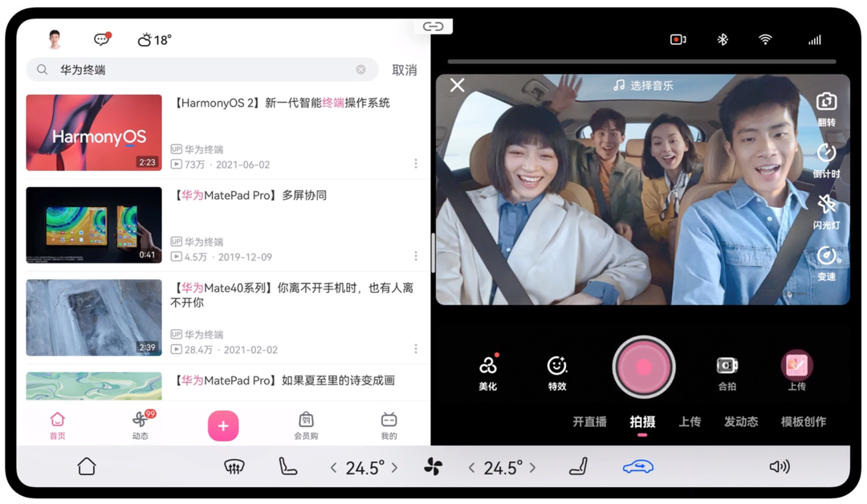The height and width of the screenshot is (504, 867).
Task: Click the 华为终端 search field
Action: click(201, 70)
